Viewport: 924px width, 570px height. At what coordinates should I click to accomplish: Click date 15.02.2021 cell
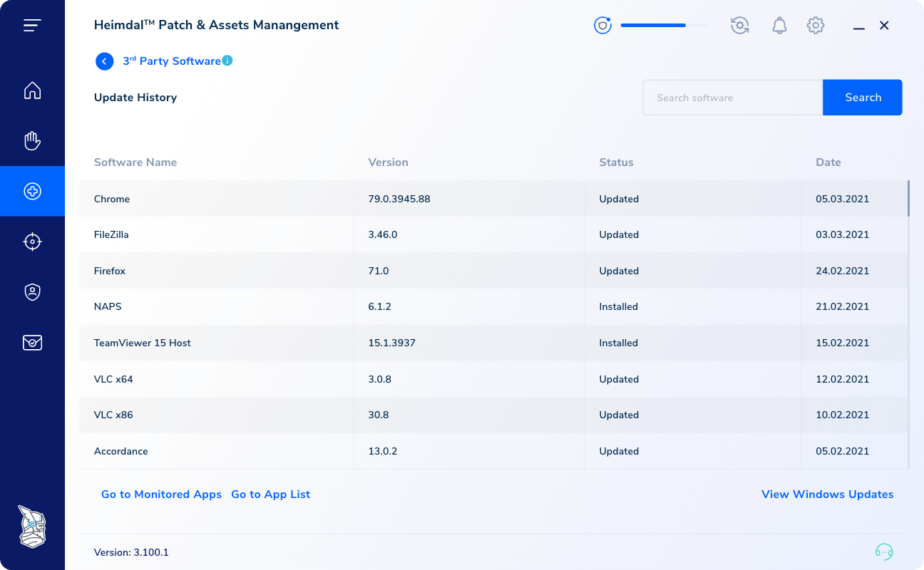[843, 343]
